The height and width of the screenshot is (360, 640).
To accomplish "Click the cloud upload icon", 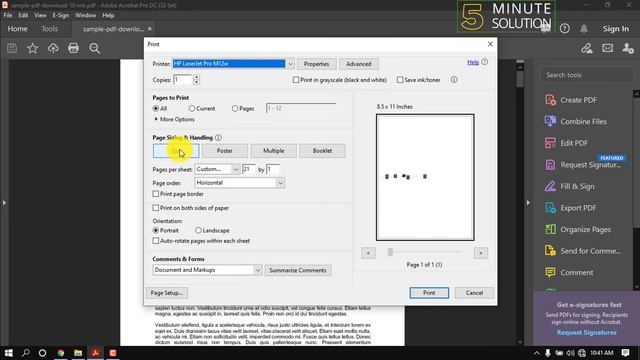I will (x=53, y=48).
